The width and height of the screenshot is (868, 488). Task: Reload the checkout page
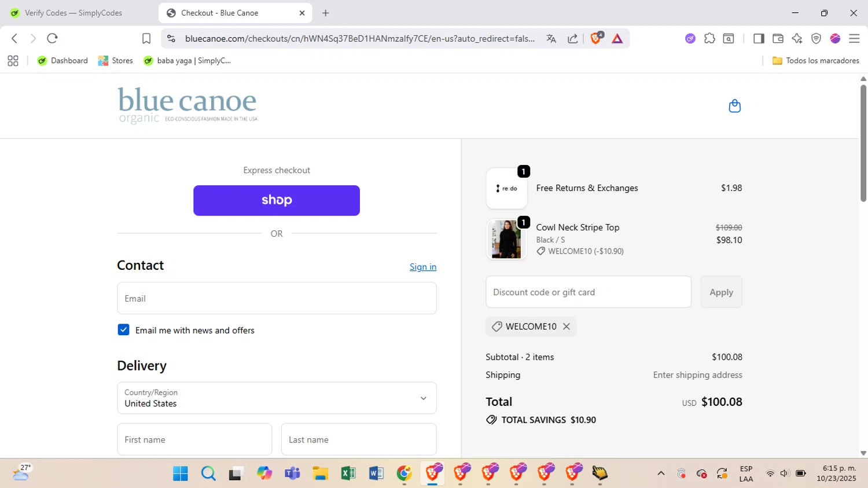click(x=52, y=38)
